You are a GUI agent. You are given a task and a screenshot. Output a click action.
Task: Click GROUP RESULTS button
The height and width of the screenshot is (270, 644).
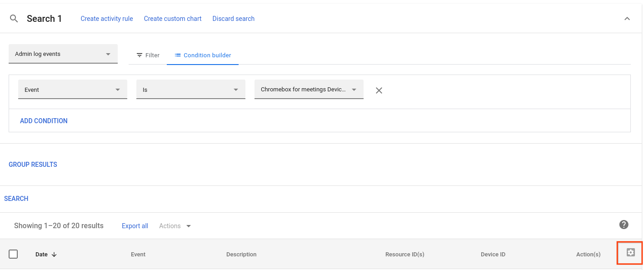pos(33,165)
